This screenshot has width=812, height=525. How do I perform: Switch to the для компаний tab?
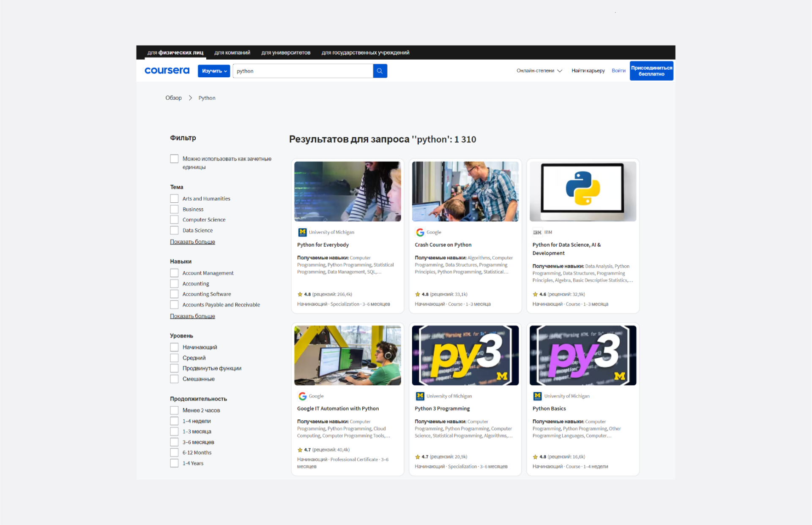tap(232, 53)
